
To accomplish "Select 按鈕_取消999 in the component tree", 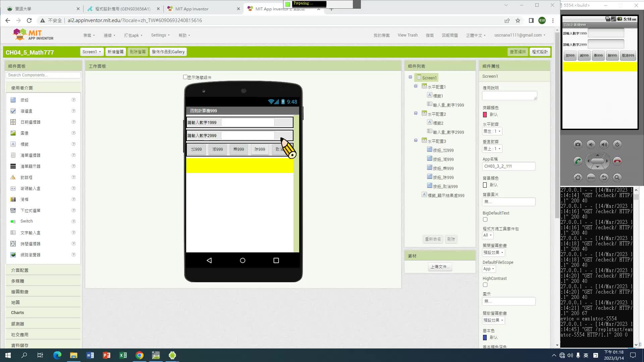I will tap(445, 186).
